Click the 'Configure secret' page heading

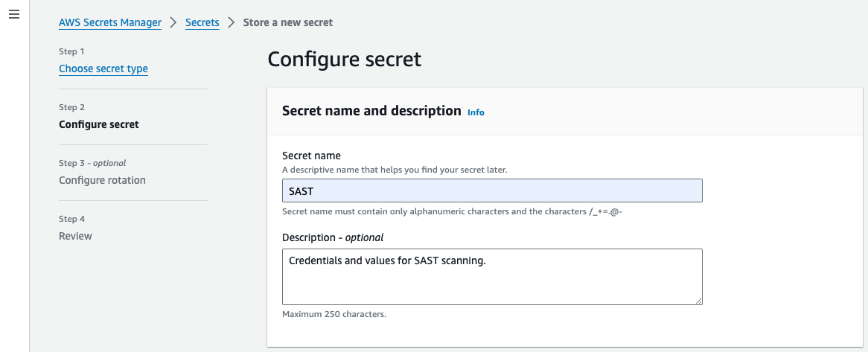click(345, 60)
